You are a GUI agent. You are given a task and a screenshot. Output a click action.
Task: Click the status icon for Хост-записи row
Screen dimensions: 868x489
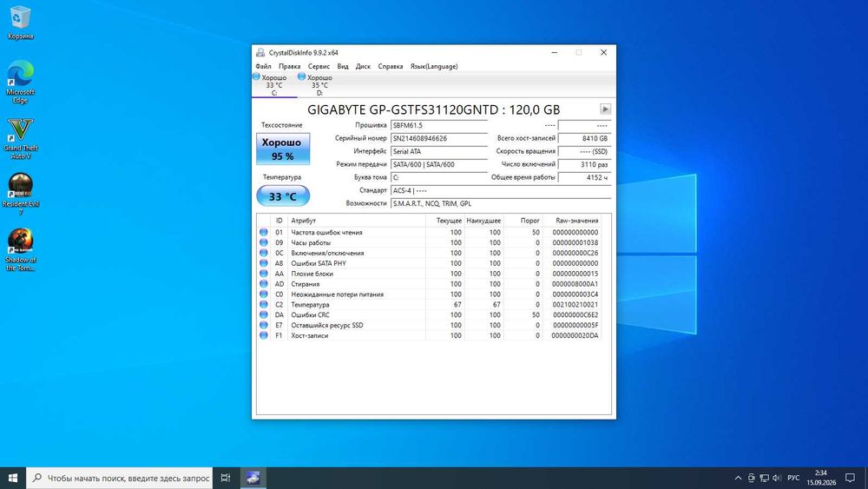(264, 335)
